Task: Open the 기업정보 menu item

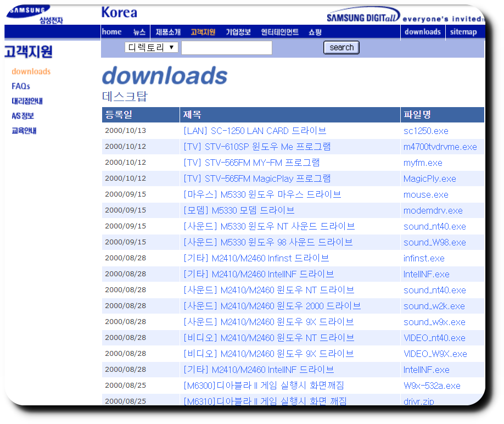Action: 238,32
